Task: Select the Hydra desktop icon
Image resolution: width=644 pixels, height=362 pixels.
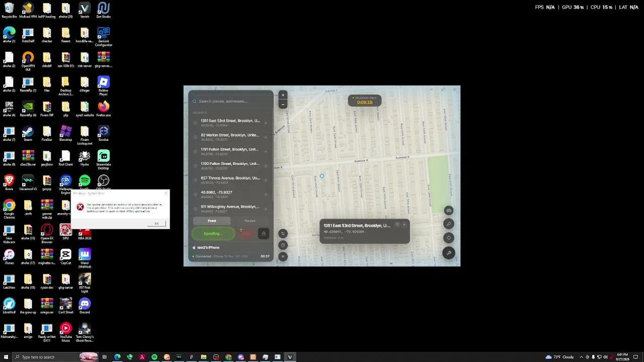Action: 85,158
